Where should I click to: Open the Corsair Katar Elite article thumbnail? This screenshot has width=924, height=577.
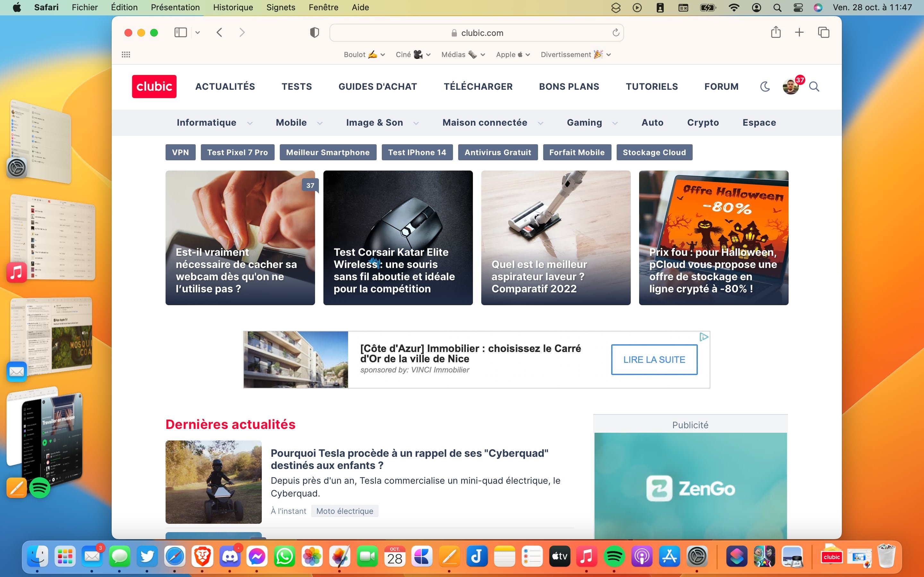[x=398, y=237]
